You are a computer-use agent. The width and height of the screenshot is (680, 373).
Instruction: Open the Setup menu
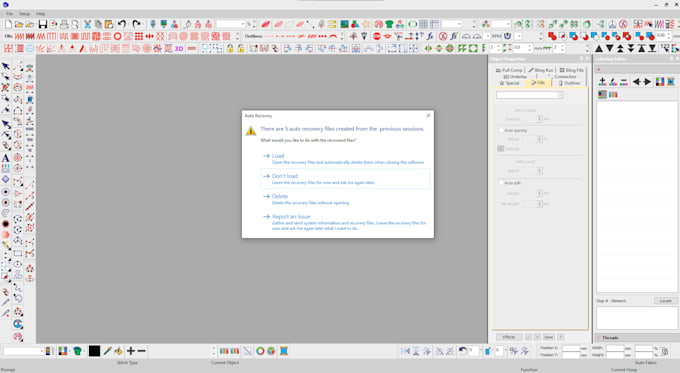[24, 14]
